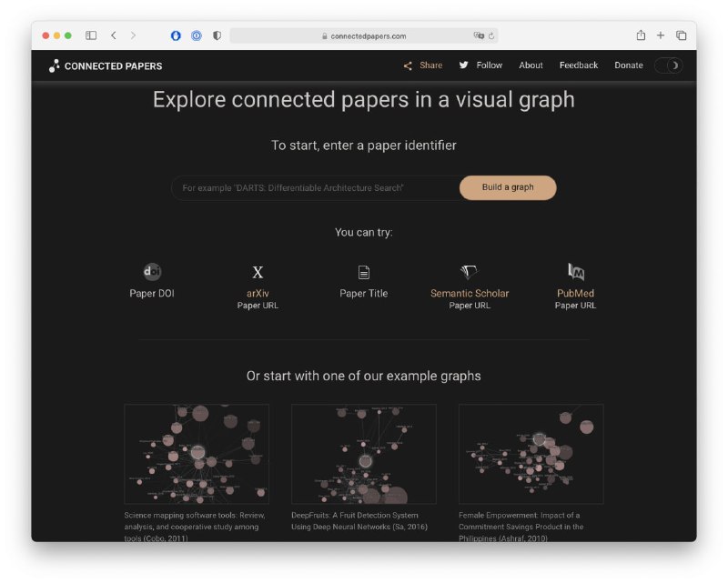This screenshot has height=583, width=728.
Task: Click the blue circular extension icon
Action: tap(176, 35)
